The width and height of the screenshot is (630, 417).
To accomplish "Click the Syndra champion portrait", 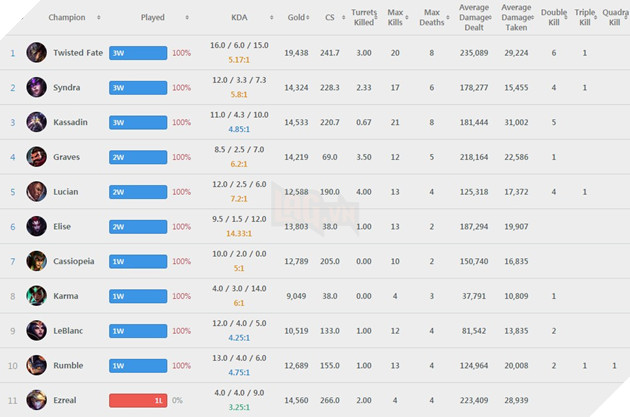I will [37, 87].
